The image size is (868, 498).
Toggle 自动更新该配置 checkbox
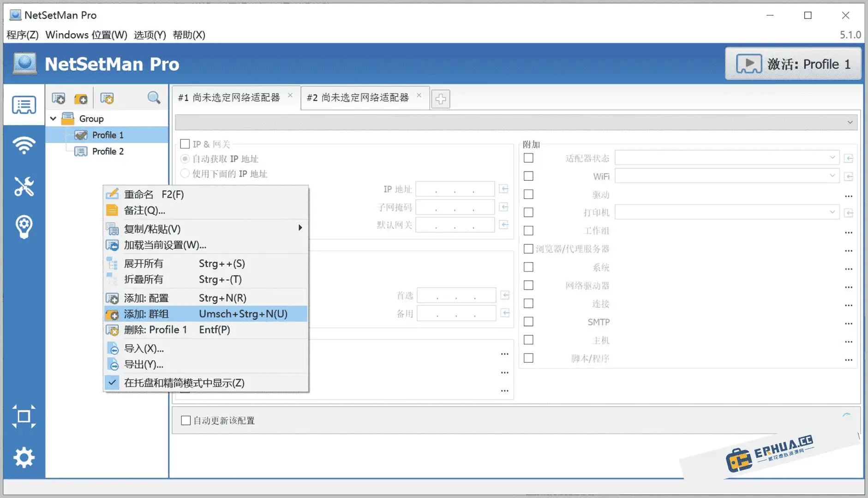tap(186, 421)
